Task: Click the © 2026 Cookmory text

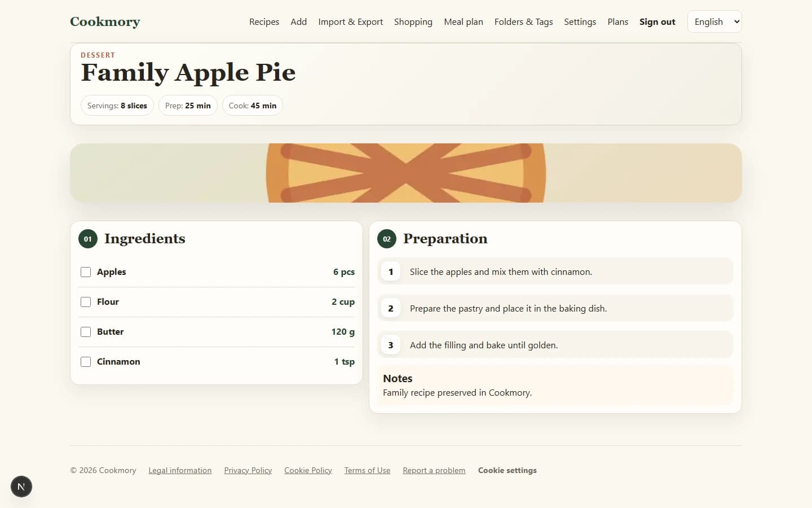Action: coord(103,470)
